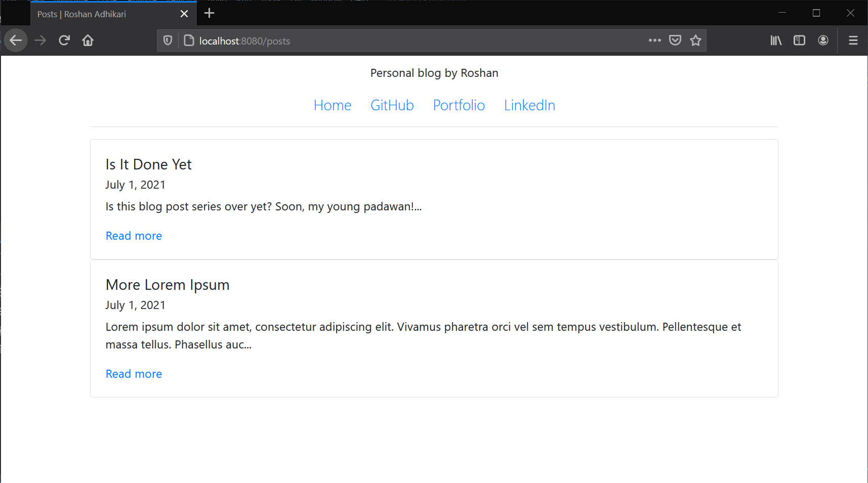Click the Lorem ipsum excerpt paragraph

click(x=423, y=335)
